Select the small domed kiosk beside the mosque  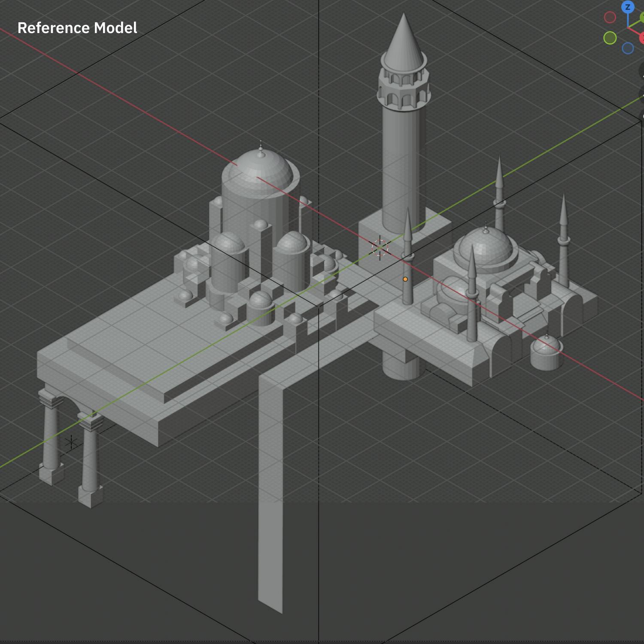[x=546, y=352]
